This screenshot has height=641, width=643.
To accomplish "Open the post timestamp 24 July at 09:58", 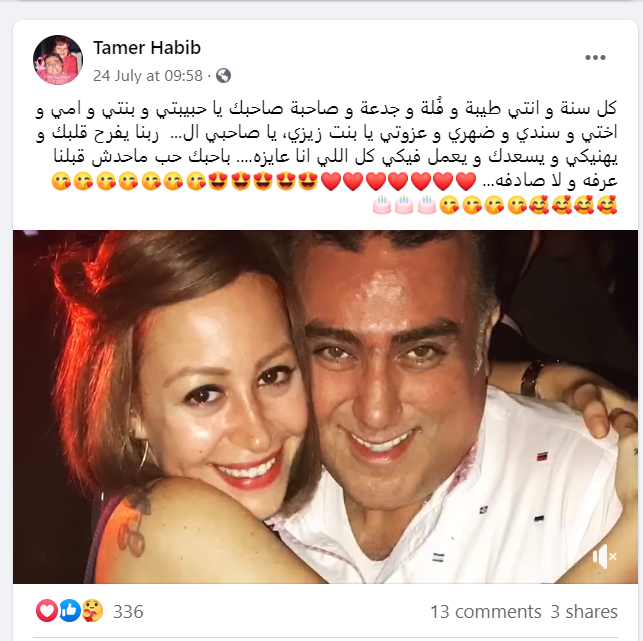I will [x=148, y=75].
